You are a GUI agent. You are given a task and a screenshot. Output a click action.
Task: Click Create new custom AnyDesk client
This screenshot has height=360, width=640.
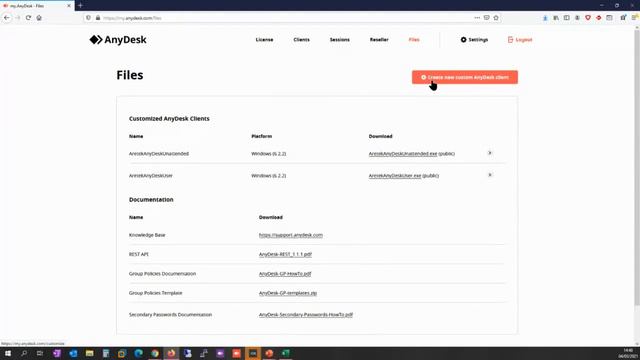[464, 77]
